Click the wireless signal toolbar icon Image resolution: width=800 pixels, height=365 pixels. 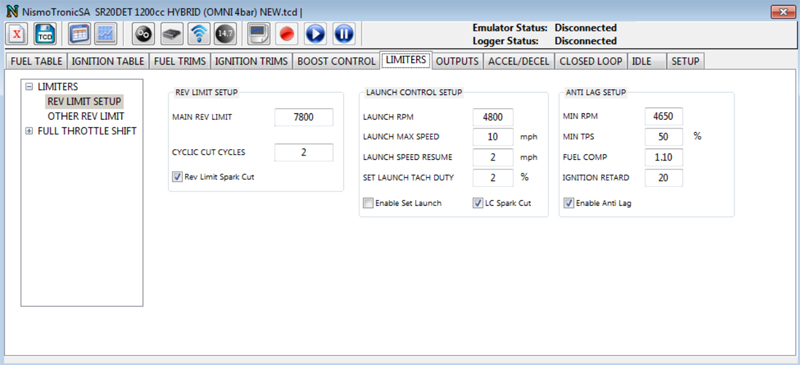point(198,34)
